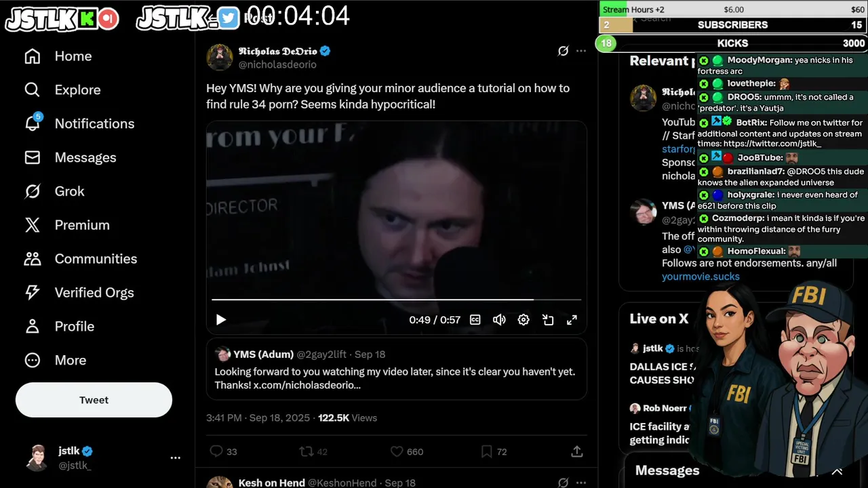The height and width of the screenshot is (488, 868).
Task: Reply to the post, 33 replies
Action: 223,451
